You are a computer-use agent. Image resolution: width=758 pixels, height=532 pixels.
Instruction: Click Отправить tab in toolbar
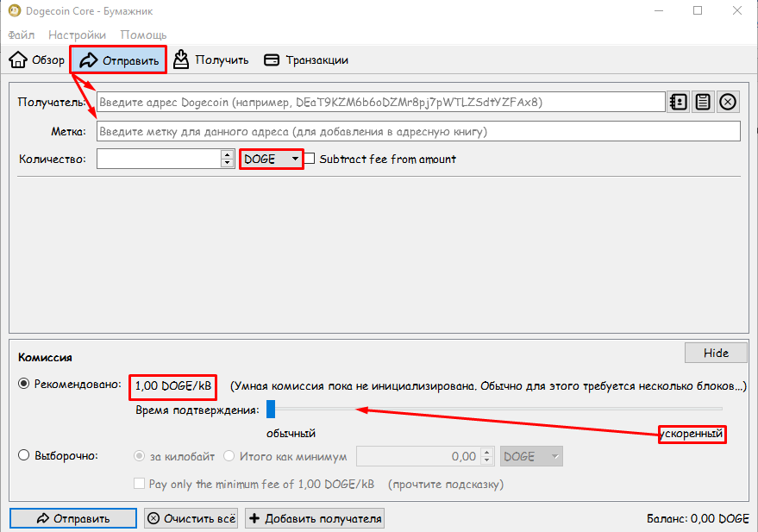pos(120,60)
